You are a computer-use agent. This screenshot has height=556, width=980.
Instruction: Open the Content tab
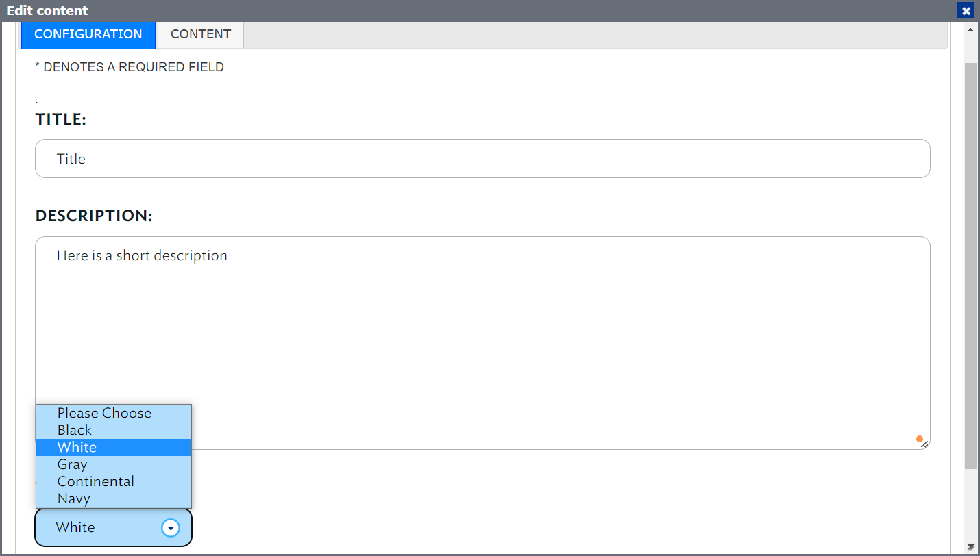(x=201, y=34)
